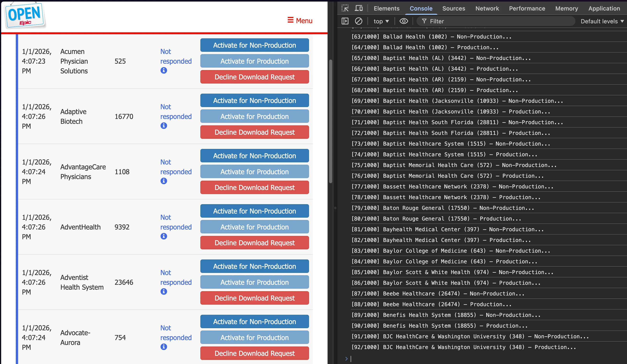Click info icon in Advocate-Aurora row

pos(164,347)
